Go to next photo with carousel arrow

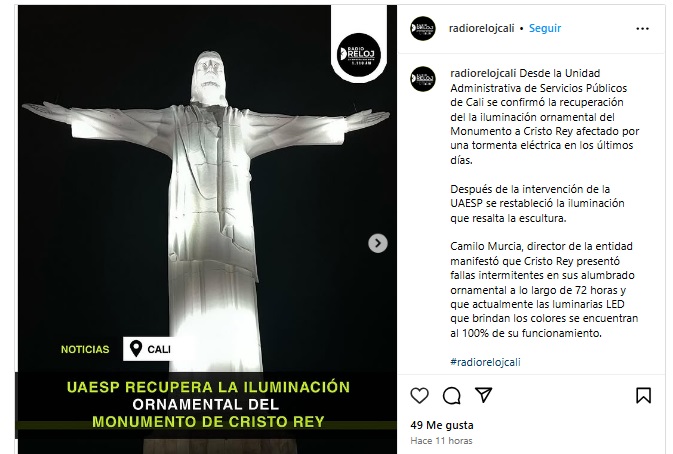(x=378, y=243)
